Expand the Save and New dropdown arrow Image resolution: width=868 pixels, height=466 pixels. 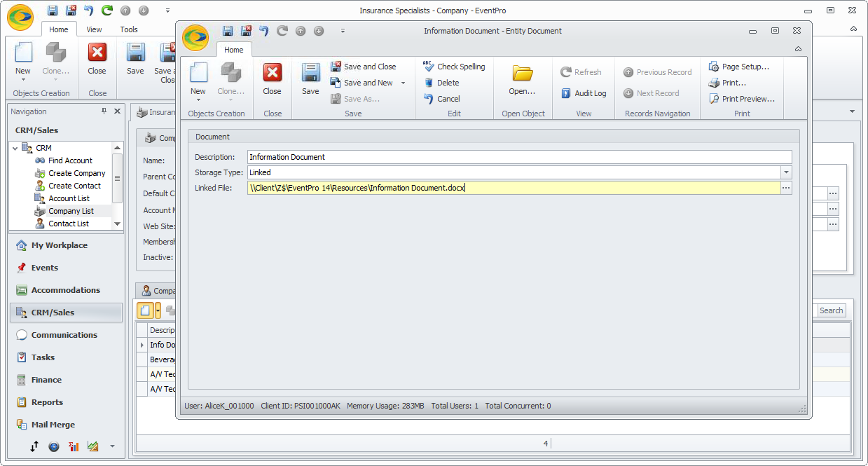click(403, 83)
